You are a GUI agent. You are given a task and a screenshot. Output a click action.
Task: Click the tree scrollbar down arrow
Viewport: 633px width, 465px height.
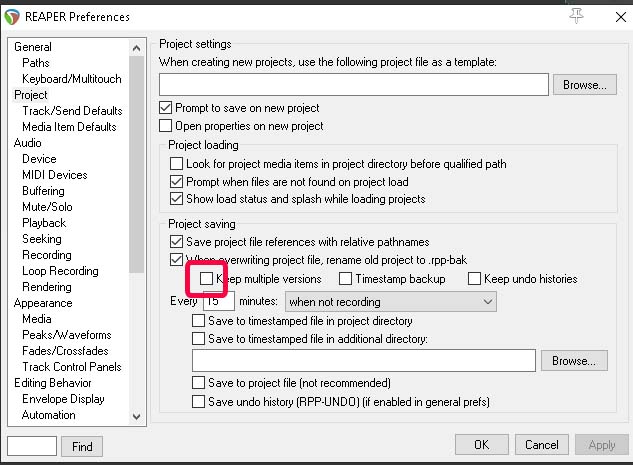136,416
